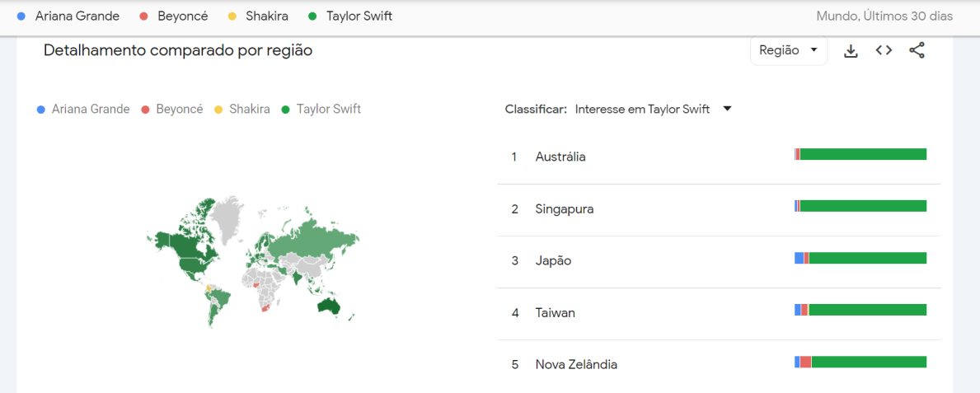This screenshot has width=980, height=393.
Task: Click the Austrália interest bar
Action: pyautogui.click(x=860, y=154)
